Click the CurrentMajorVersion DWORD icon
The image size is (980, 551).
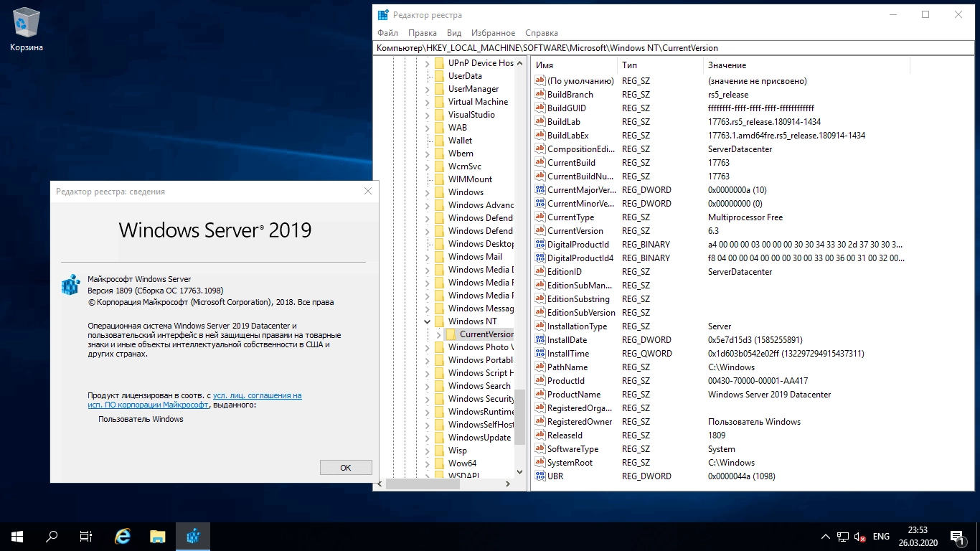(x=540, y=190)
